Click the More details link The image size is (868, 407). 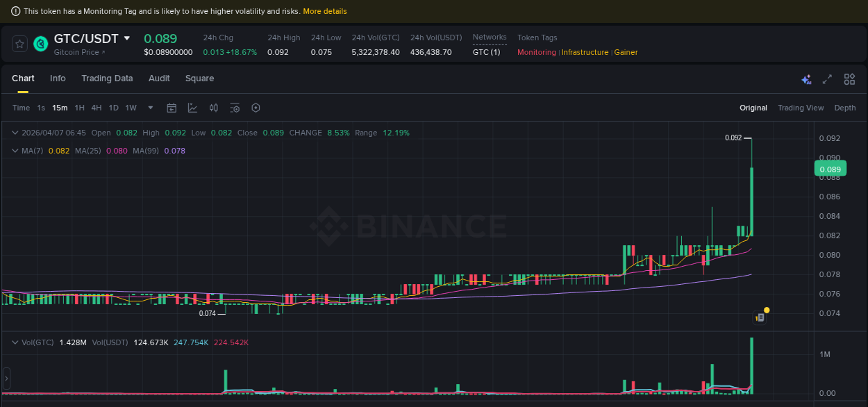[324, 10]
